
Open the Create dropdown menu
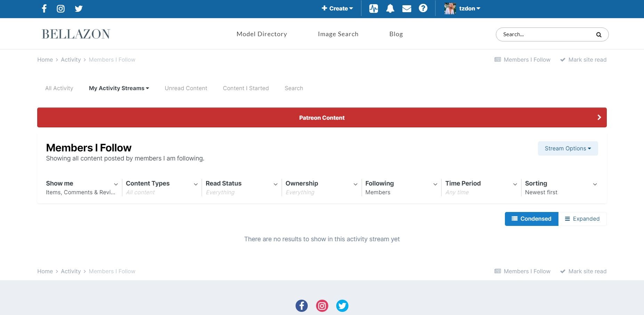[337, 9]
